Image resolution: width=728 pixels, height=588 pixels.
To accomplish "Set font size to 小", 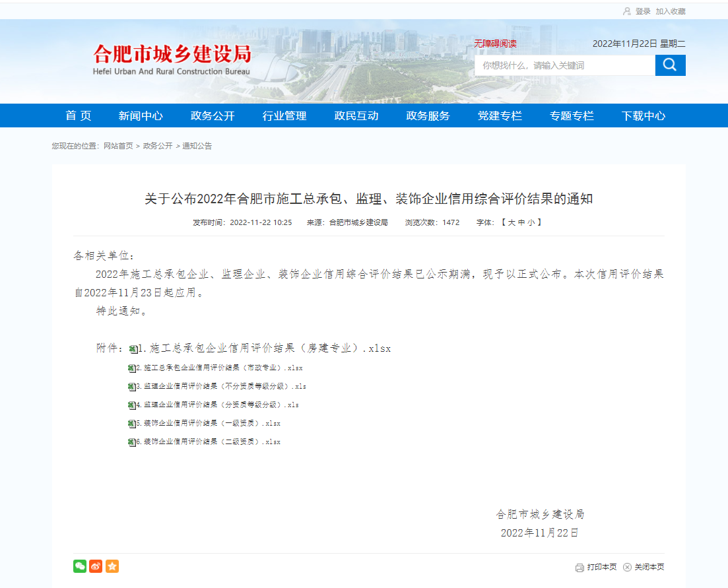I will click(531, 223).
